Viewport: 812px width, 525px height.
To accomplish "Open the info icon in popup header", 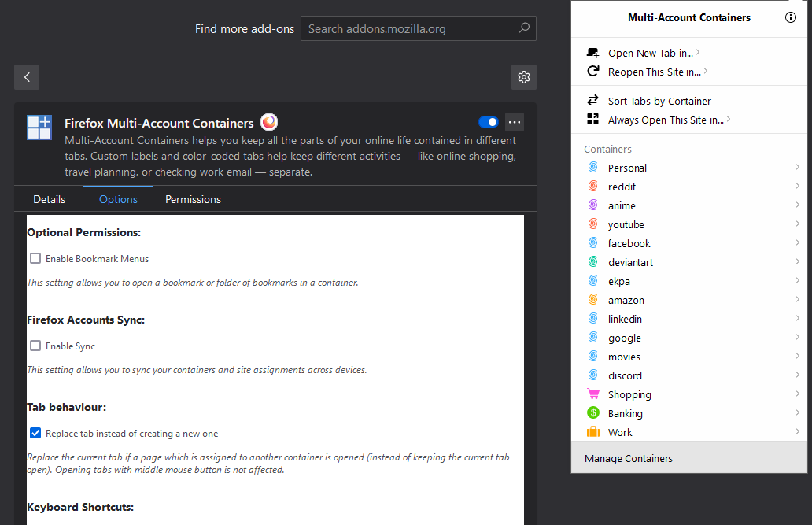I will pyautogui.click(x=791, y=17).
